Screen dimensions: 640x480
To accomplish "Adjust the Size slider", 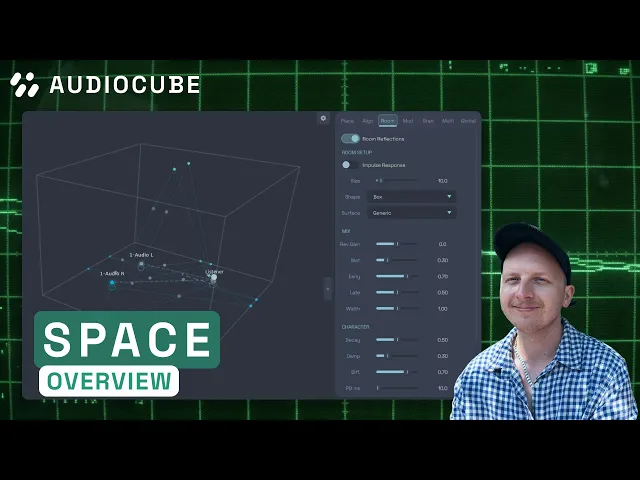I will pyautogui.click(x=397, y=180).
